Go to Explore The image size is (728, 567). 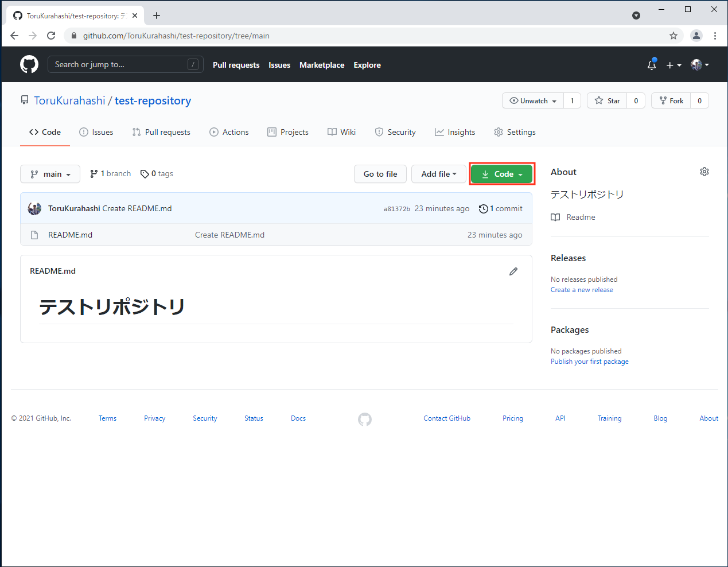pos(367,65)
